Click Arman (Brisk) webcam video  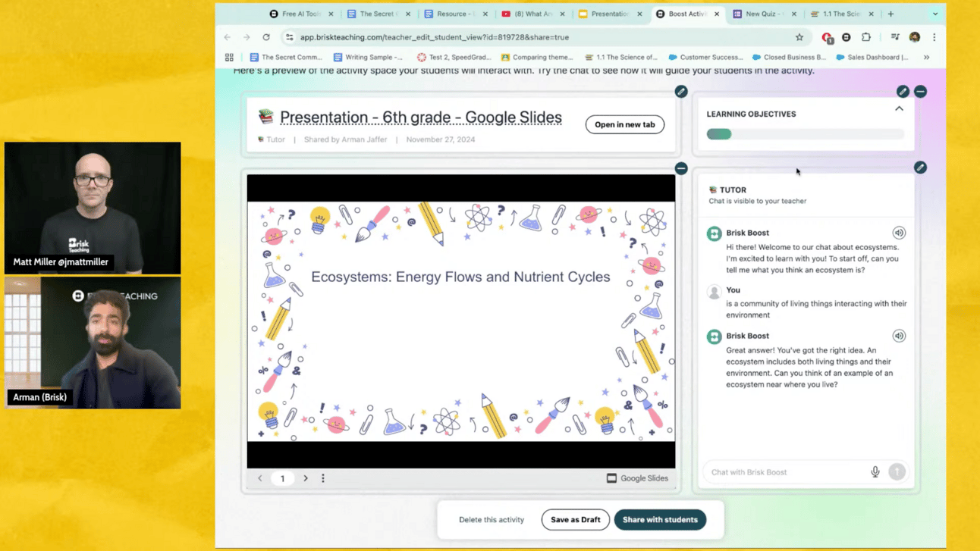(93, 343)
